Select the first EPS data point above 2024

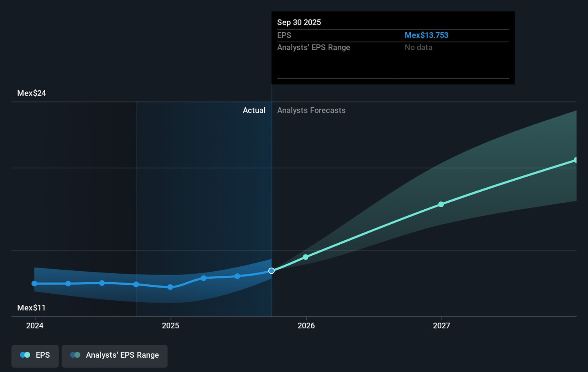35,283
